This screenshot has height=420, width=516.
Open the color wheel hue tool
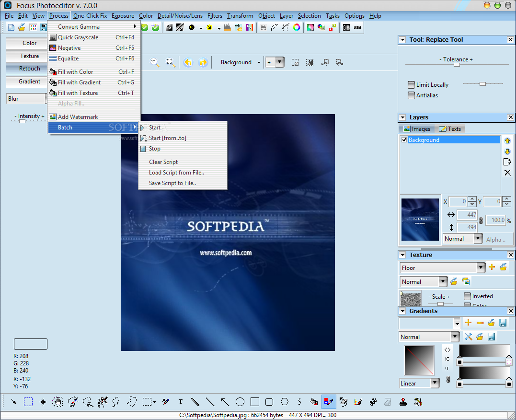coord(297,27)
